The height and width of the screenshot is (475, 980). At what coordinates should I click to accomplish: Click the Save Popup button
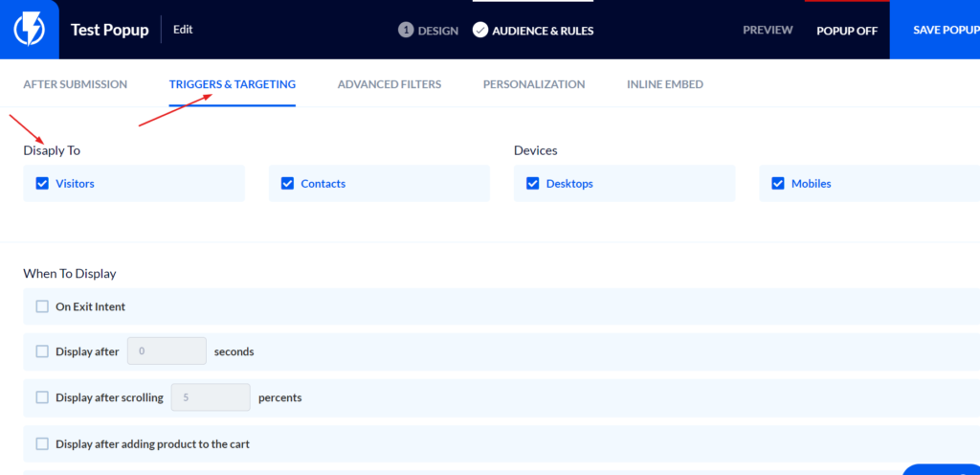(934, 30)
